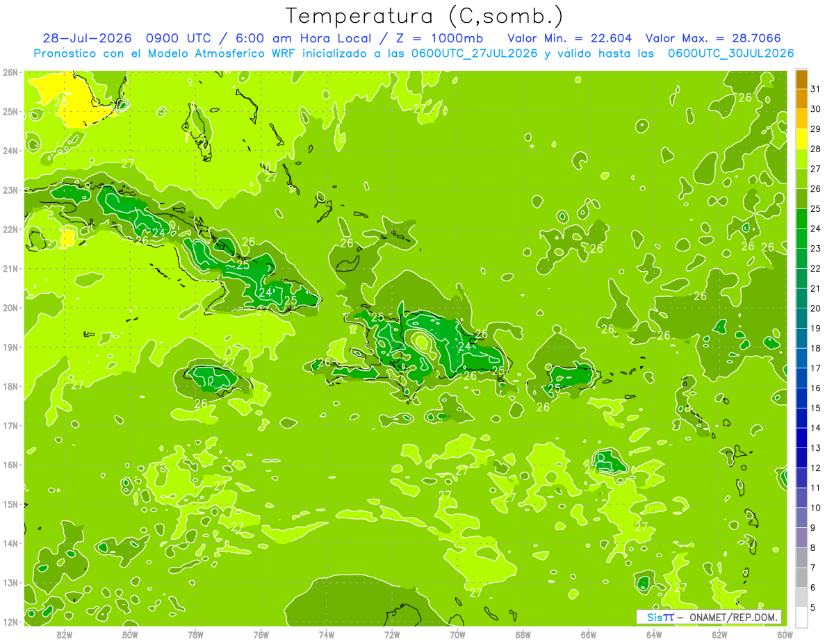Click the "25N" latitude axis label
The height and width of the screenshot is (644, 834).
(x=10, y=111)
